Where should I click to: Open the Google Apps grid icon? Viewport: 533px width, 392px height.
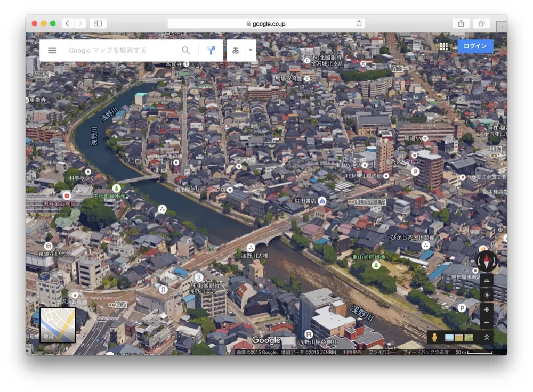444,46
